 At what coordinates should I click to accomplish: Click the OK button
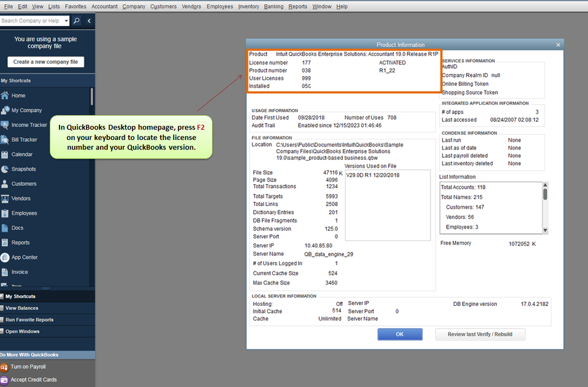(400, 334)
